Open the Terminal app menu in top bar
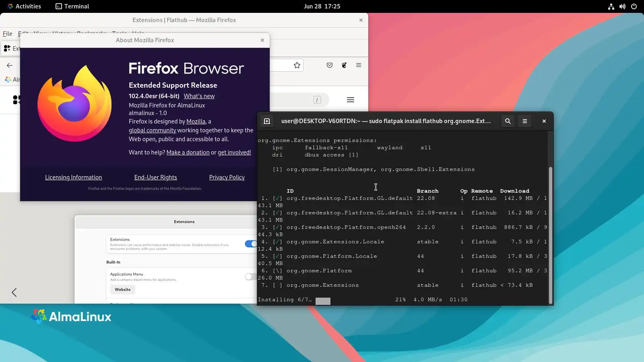 click(72, 6)
